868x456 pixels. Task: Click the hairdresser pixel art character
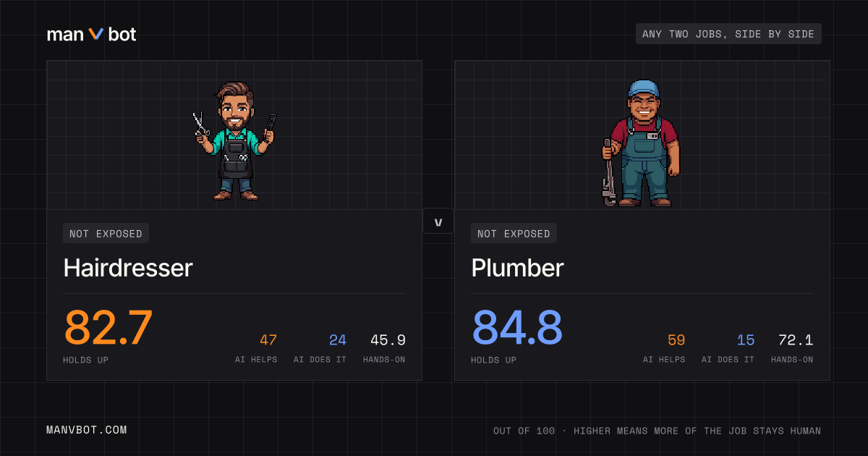coord(234,140)
